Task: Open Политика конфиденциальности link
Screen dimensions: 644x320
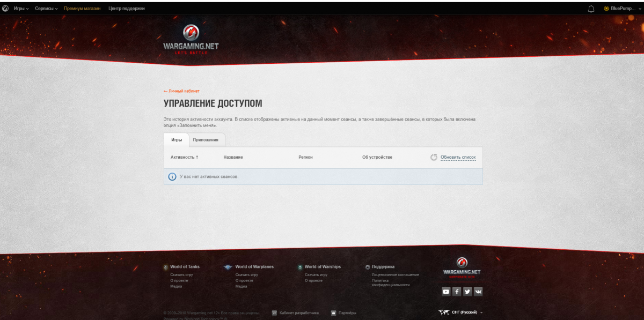Action: [391, 283]
